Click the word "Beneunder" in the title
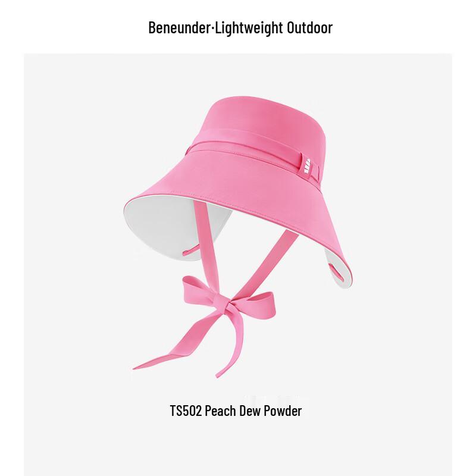This screenshot has width=476, height=476. (x=179, y=27)
